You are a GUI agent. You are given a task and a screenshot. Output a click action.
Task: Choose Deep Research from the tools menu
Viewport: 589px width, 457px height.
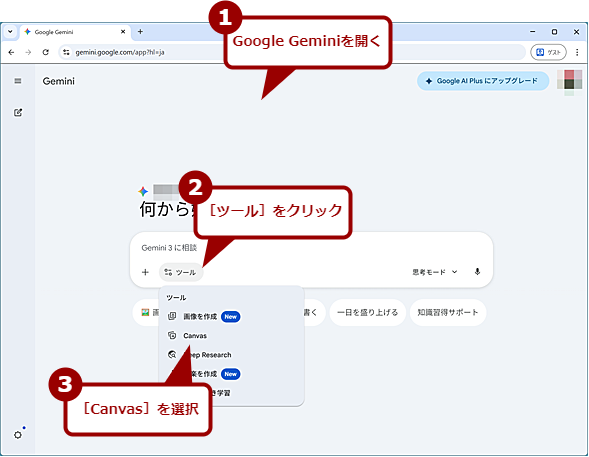(x=231, y=355)
